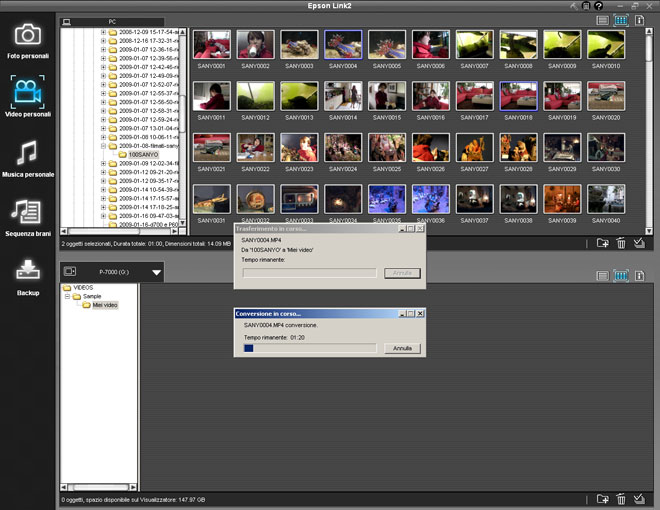Select the 100SANYO folder

[x=142, y=155]
